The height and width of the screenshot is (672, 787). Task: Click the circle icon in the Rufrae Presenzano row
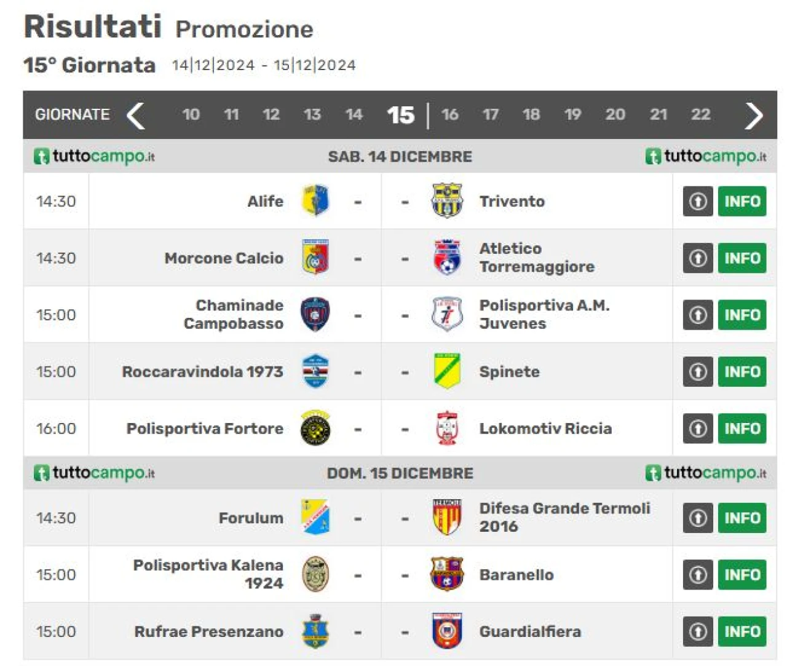pyautogui.click(x=698, y=631)
